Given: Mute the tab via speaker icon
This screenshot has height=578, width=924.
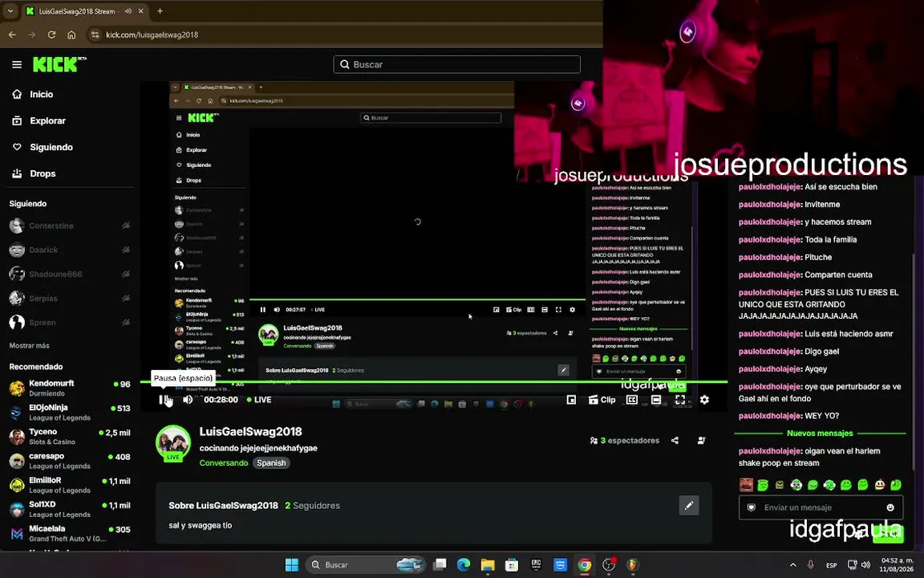Looking at the screenshot, I should 128,11.
